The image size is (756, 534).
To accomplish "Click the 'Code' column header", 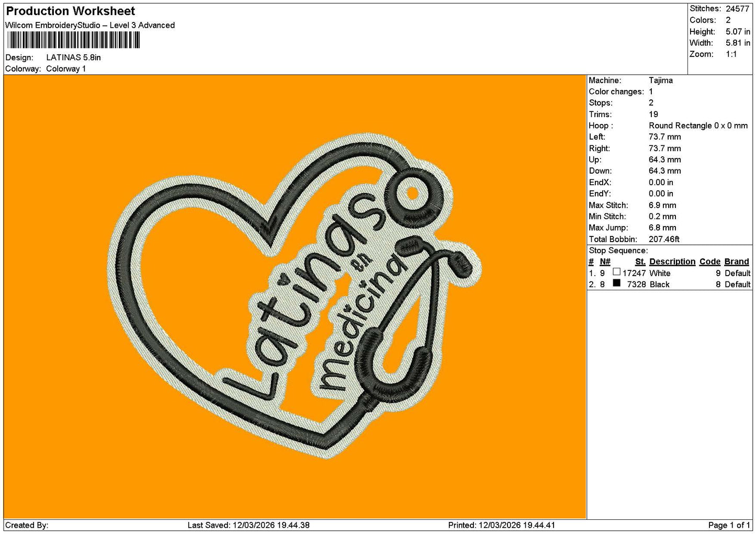I will pyautogui.click(x=710, y=262).
